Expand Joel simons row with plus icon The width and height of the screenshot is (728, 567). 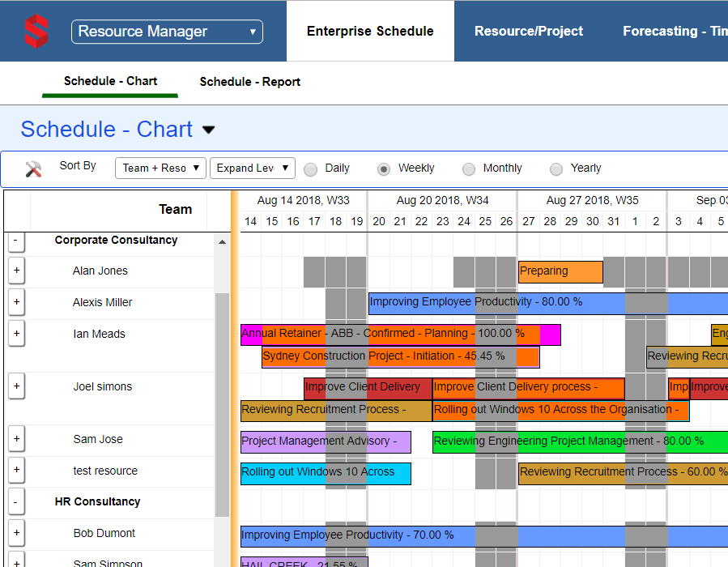[17, 386]
